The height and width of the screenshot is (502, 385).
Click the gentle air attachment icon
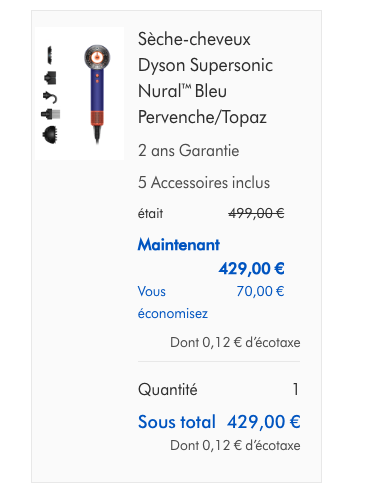coord(51,114)
